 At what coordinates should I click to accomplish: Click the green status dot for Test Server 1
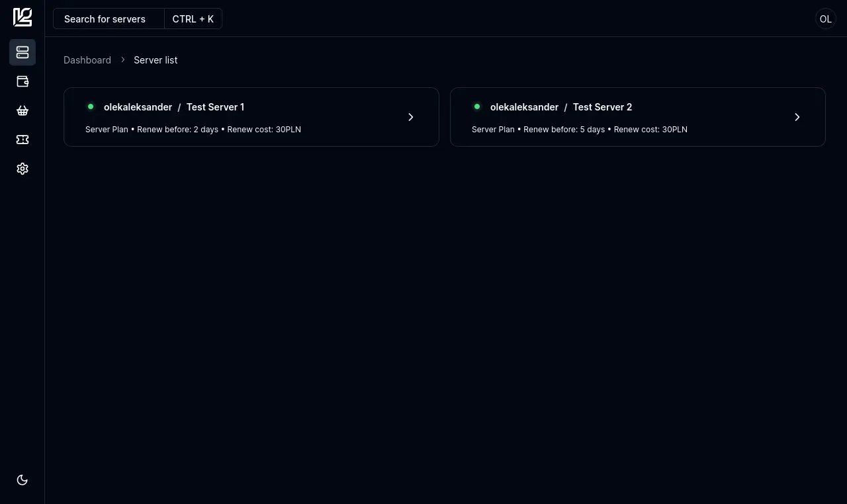pyautogui.click(x=91, y=106)
